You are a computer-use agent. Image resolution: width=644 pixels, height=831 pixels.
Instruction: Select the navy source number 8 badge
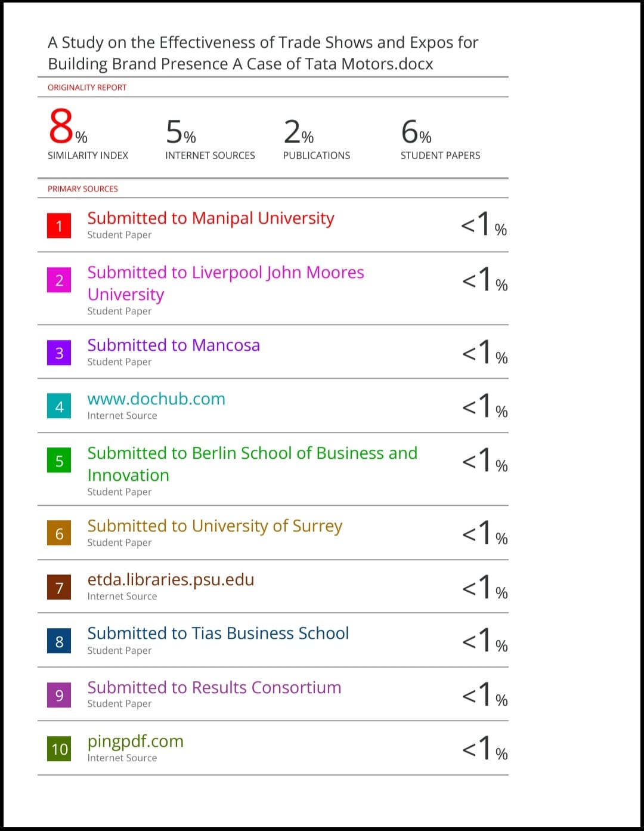click(x=59, y=641)
